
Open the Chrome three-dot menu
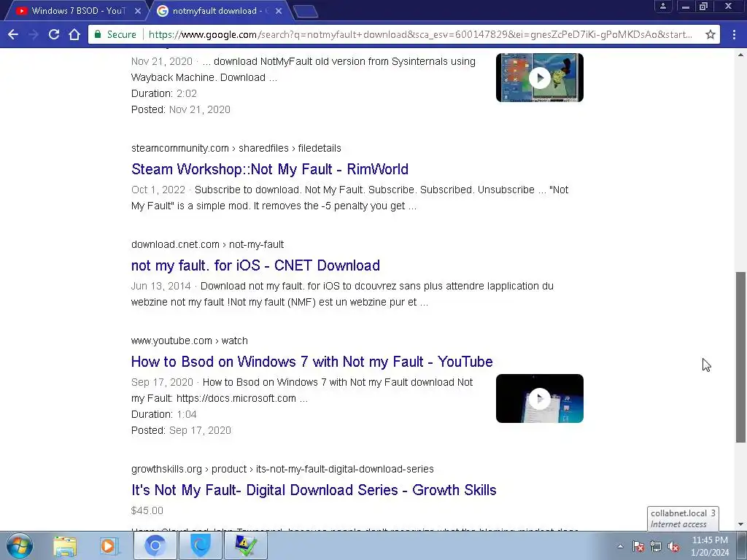[x=734, y=34]
